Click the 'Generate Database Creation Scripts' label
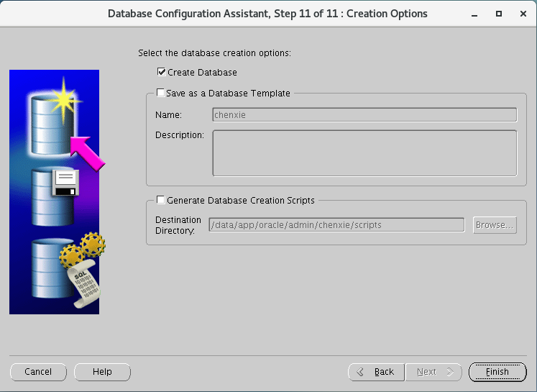537x392 pixels. 240,200
